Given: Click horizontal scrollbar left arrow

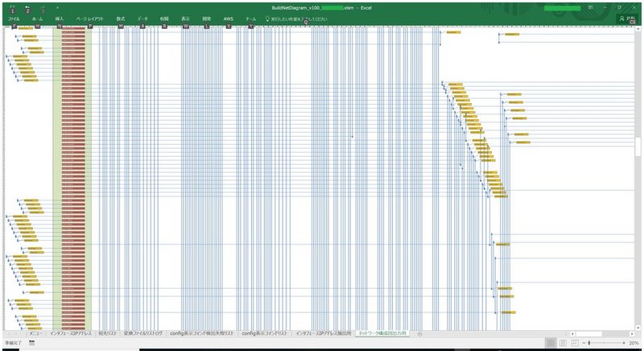Looking at the screenshot, I should [x=573, y=334].
